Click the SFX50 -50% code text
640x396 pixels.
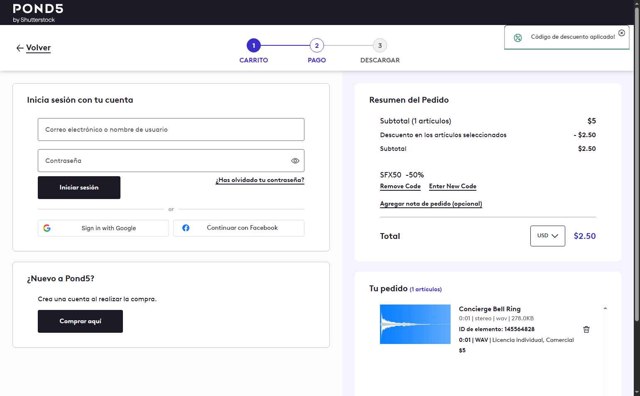402,175
